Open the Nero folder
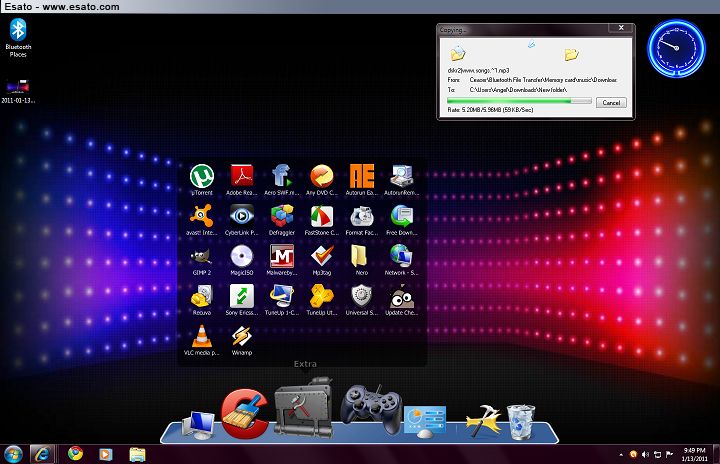720x464 pixels. (x=361, y=256)
